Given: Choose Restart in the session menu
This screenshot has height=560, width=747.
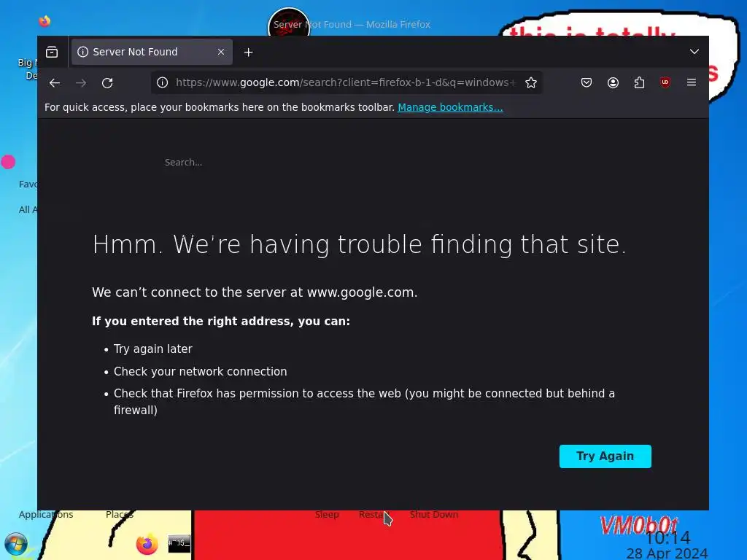Looking at the screenshot, I should [x=374, y=515].
